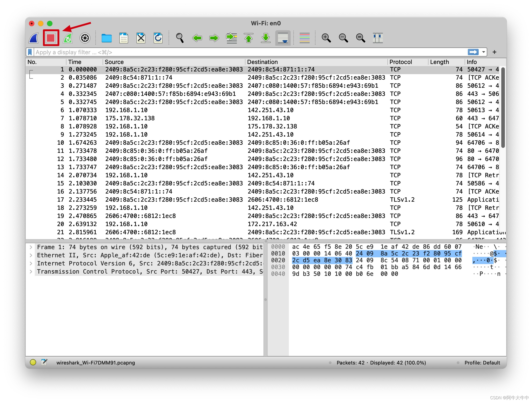This screenshot has height=402, width=532.
Task: Add a display filter button with plus
Action: [494, 52]
